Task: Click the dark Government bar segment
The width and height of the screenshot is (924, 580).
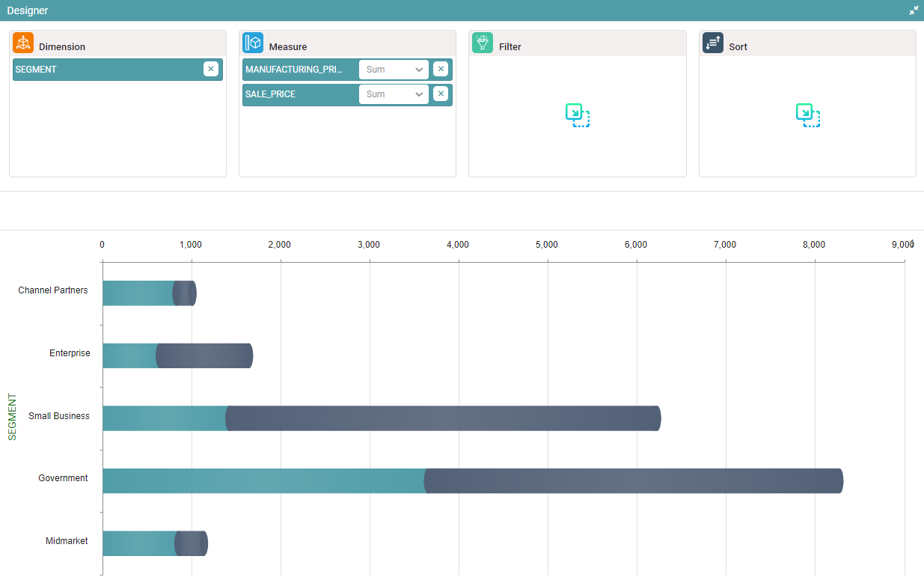Action: [634, 481]
